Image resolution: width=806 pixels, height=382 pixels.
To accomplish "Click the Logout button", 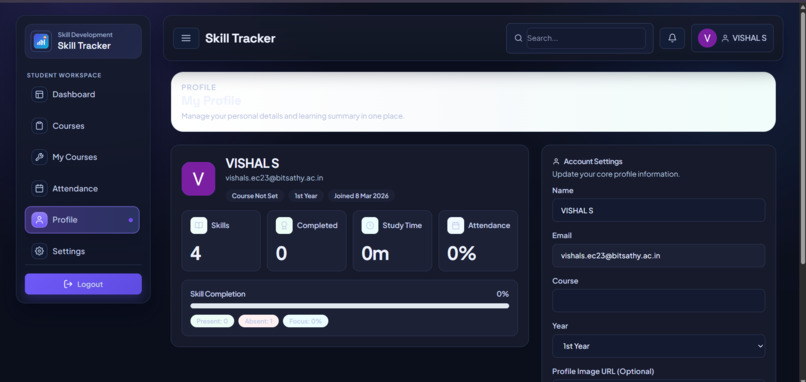I will point(83,284).
